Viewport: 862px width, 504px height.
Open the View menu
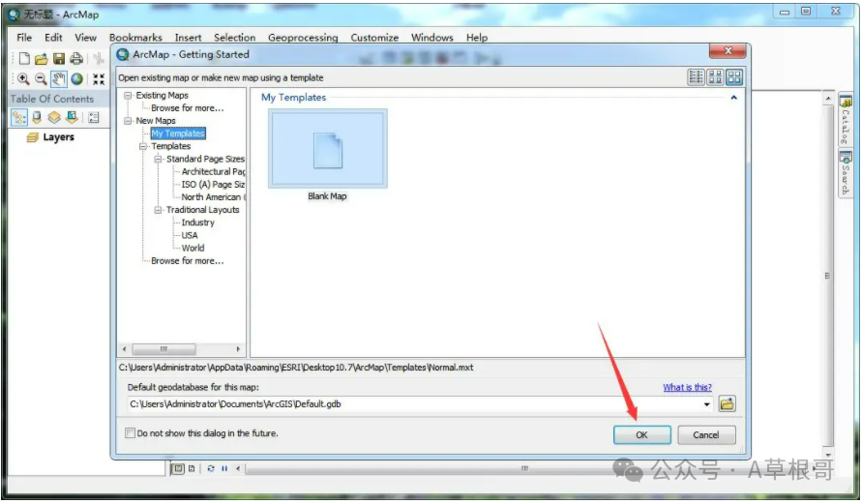(86, 38)
